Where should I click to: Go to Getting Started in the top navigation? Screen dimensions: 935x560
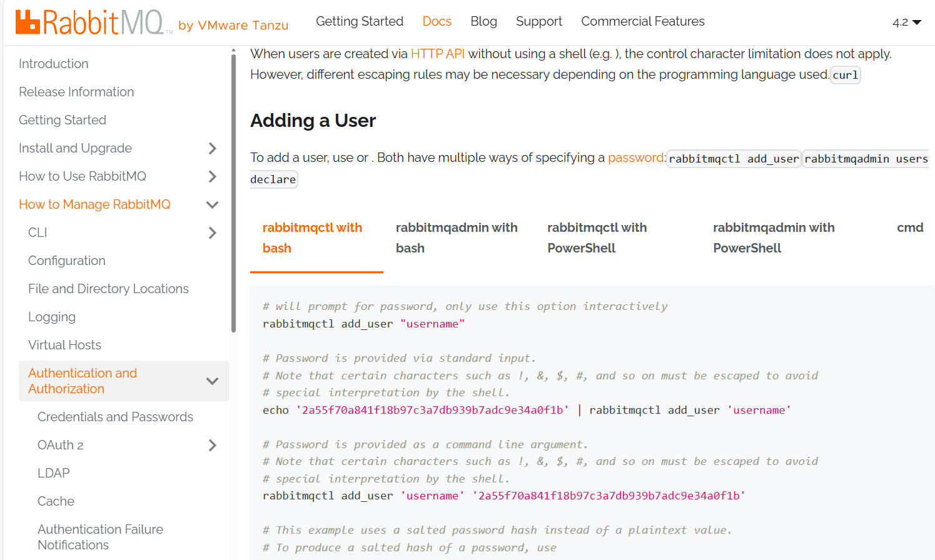(x=360, y=21)
